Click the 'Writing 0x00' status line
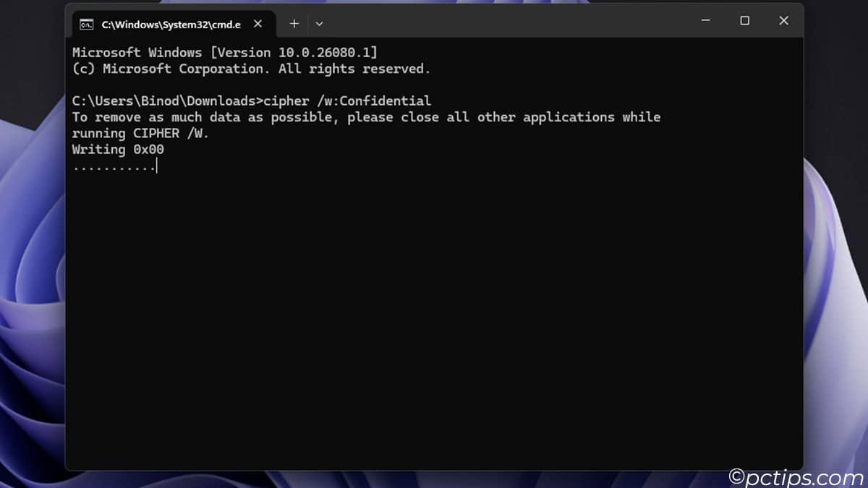The image size is (868, 488). 118,150
